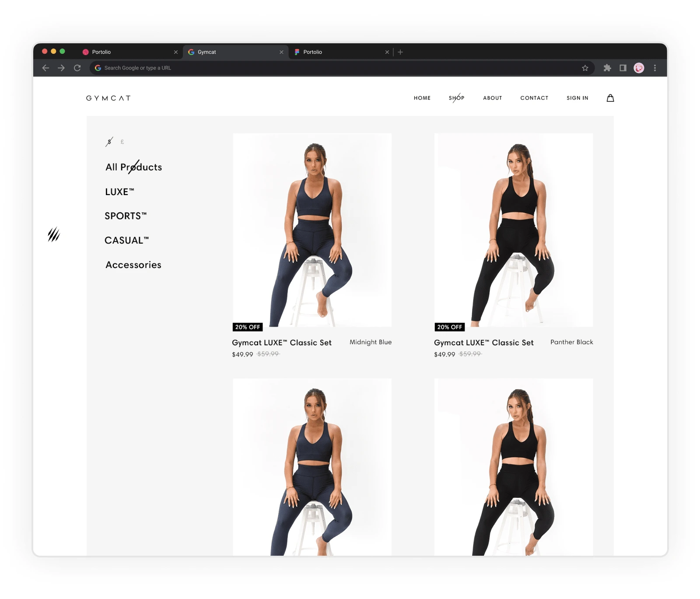700x599 pixels.
Task: Close the Figma Portolio tab
Action: [387, 52]
